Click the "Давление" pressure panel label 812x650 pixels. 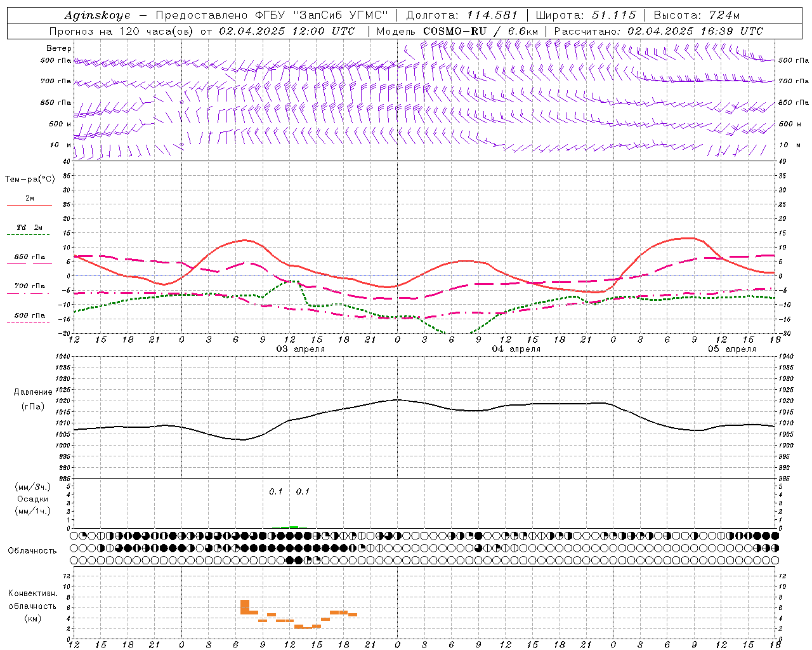33,392
